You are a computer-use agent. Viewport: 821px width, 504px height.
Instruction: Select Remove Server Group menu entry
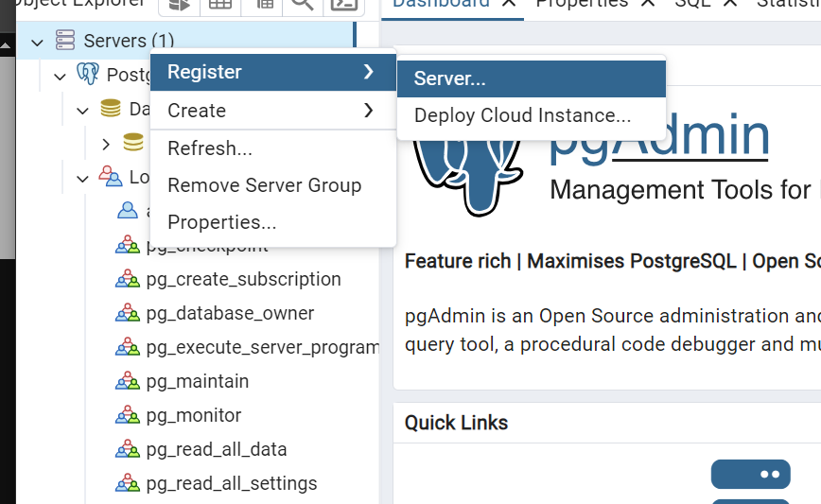pos(272,185)
